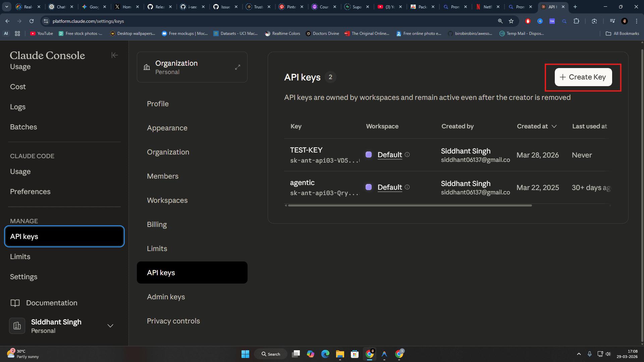
Task: Click the info icon beside TEST-KEY's Default workspace
Action: tap(407, 155)
